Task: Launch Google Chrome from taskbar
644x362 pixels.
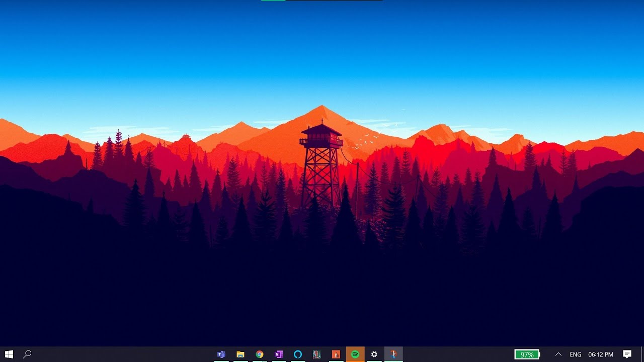Action: tap(260, 354)
